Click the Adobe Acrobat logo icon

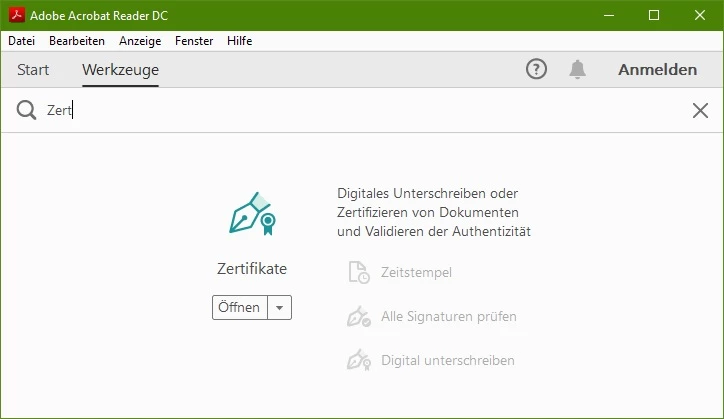coord(17,15)
